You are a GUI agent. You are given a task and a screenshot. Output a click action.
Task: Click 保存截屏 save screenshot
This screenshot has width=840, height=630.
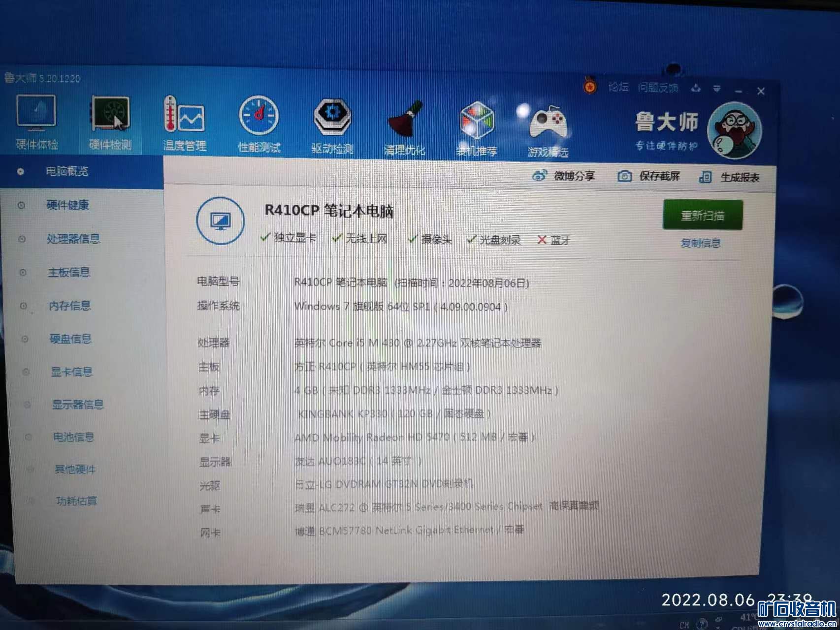click(649, 176)
